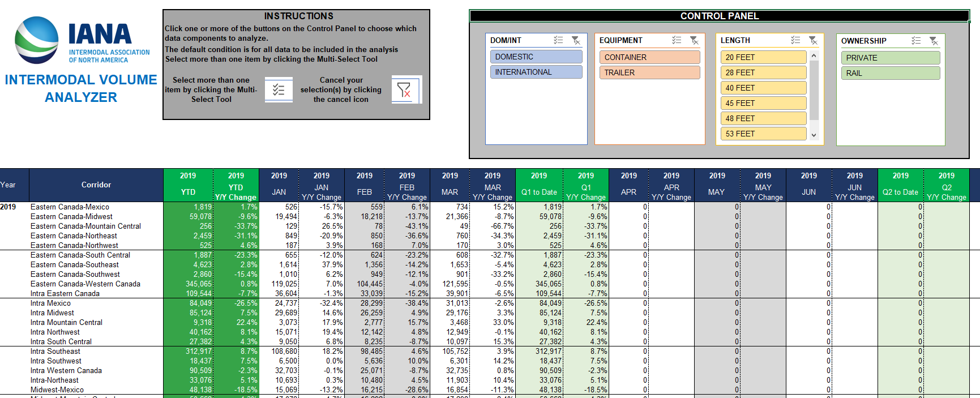Click the Intra Mexico corridor label
This screenshot has width=980, height=398.
50,303
